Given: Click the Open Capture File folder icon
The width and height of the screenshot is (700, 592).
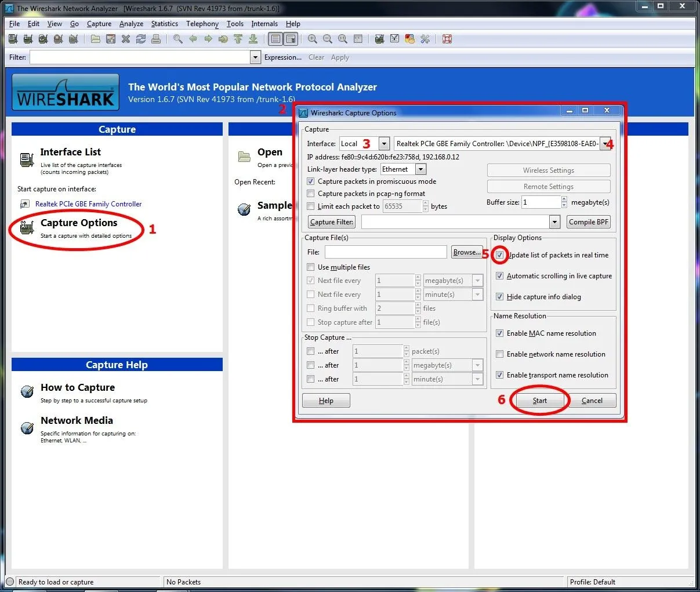Looking at the screenshot, I should 96,39.
